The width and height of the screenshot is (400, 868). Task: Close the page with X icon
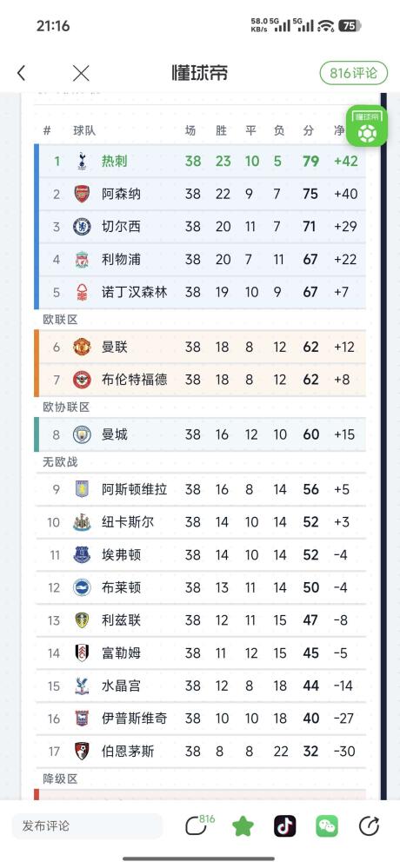(x=81, y=73)
